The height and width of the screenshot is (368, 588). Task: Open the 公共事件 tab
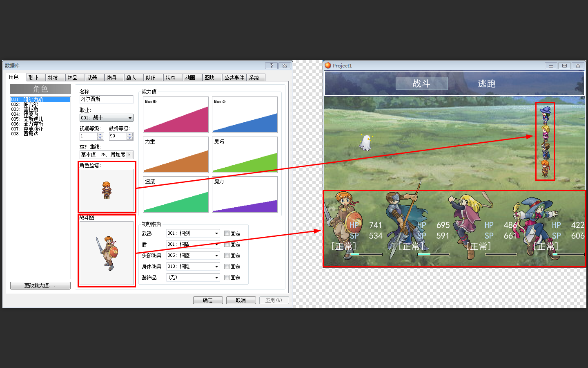tap(234, 78)
